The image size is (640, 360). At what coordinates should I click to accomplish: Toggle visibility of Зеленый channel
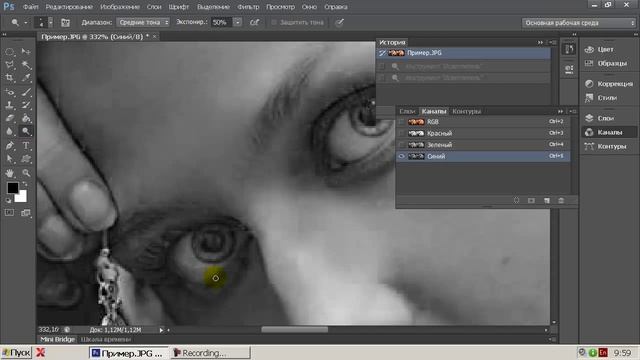tap(402, 144)
